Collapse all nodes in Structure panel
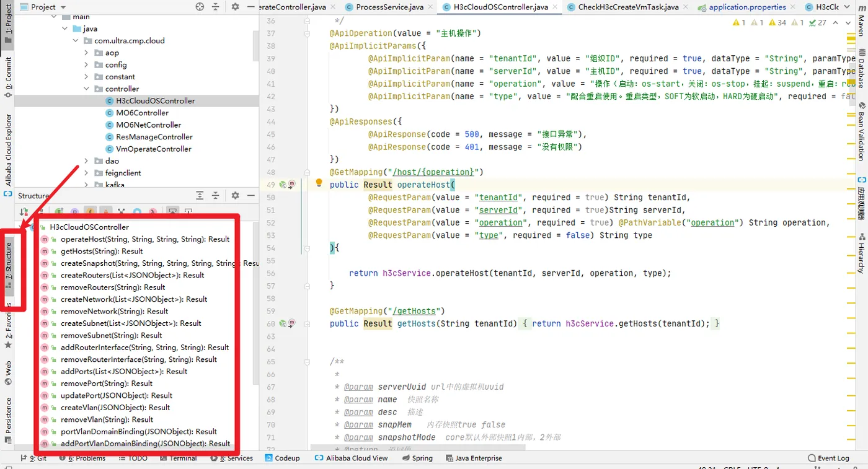The height and width of the screenshot is (469, 868). pyautogui.click(x=215, y=195)
